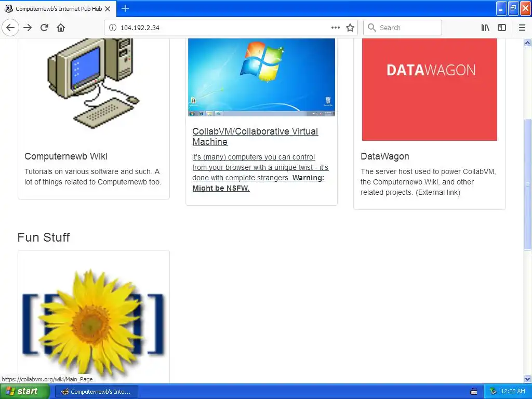The height and width of the screenshot is (399, 532).
Task: Restore down the Firefox window
Action: tap(513, 8)
